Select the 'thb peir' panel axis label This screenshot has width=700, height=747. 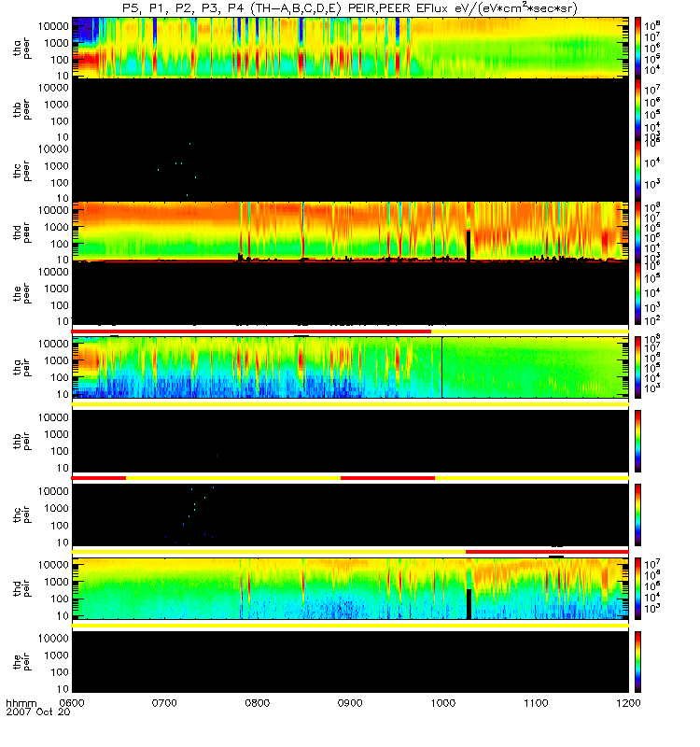click(21, 441)
